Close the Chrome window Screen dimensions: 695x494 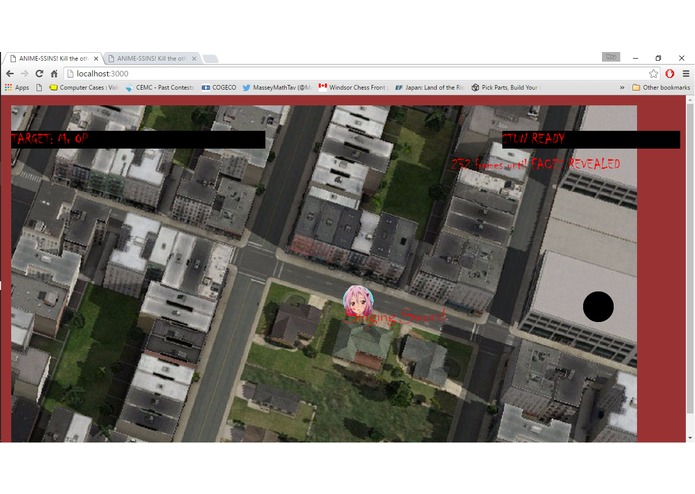(682, 58)
